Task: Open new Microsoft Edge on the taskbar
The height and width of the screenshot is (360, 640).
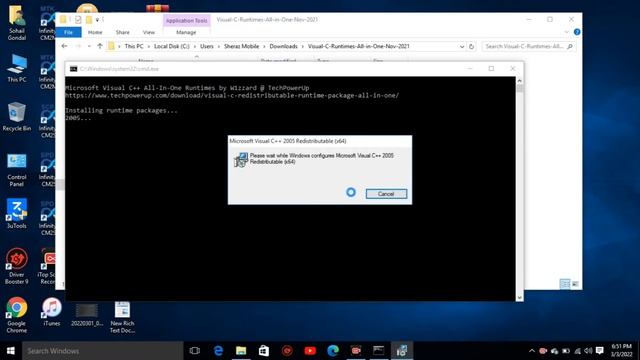Action: click(x=333, y=351)
